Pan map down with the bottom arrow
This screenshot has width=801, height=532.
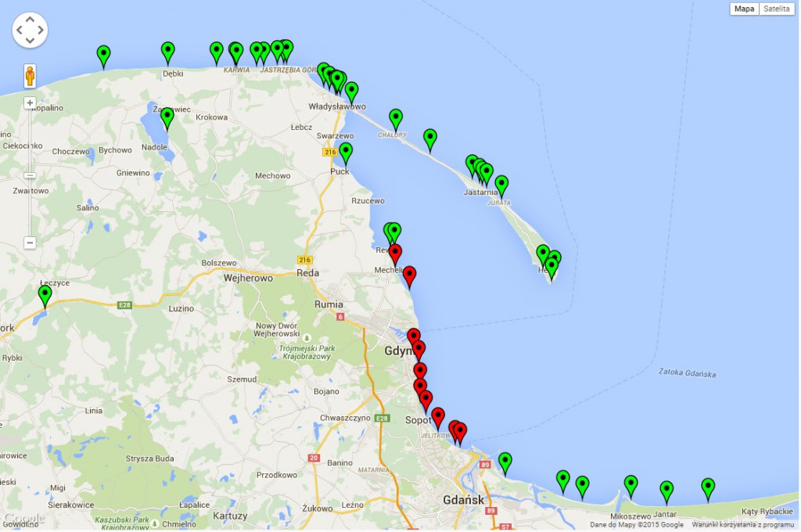(x=30, y=40)
